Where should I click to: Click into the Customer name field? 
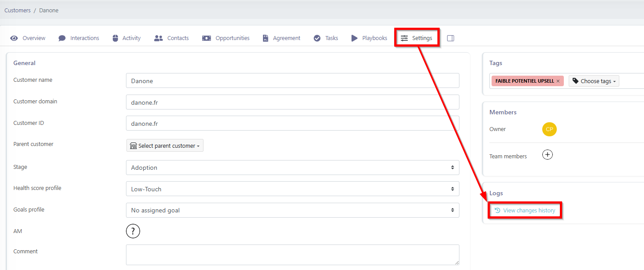[x=292, y=81]
